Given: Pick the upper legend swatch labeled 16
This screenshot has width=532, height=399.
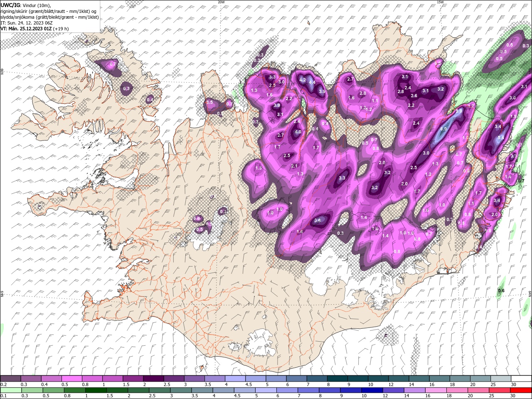Looking at the screenshot, I should pyautogui.click(x=440, y=379).
